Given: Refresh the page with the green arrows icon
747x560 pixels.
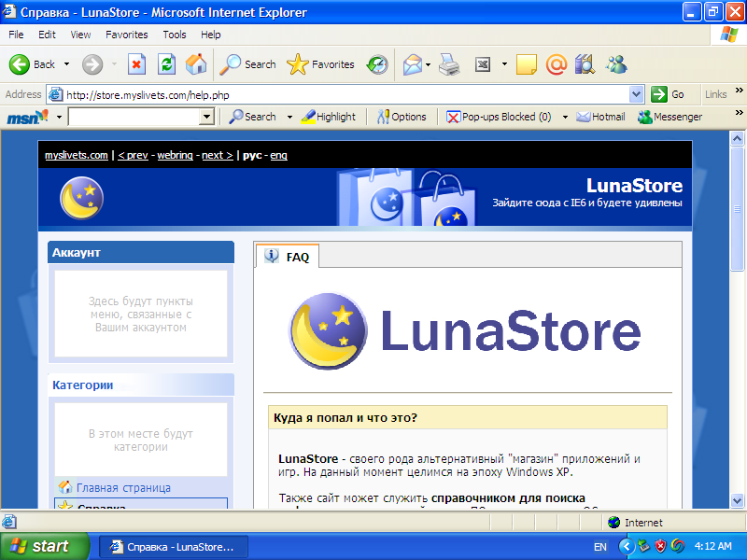Looking at the screenshot, I should (166, 64).
